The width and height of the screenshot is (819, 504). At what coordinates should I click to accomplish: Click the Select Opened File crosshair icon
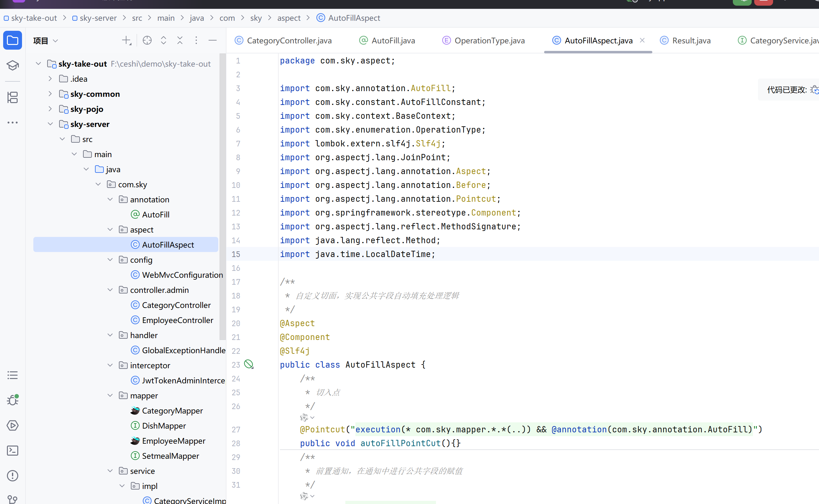pyautogui.click(x=147, y=40)
